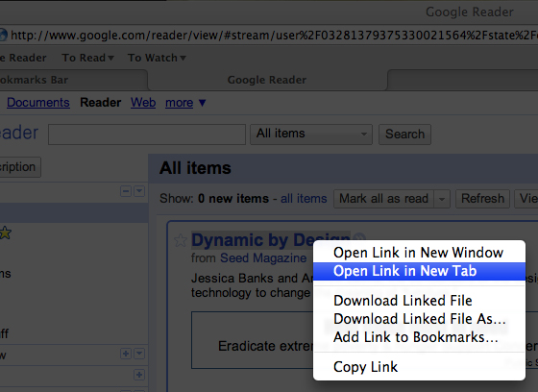Expand the To Watch bookmarks folder
The image size is (538, 392).
[157, 58]
